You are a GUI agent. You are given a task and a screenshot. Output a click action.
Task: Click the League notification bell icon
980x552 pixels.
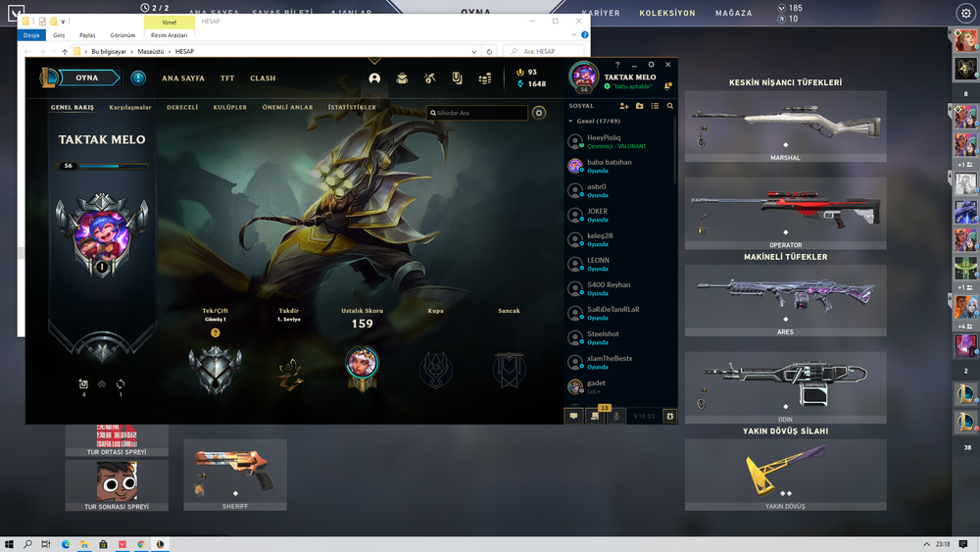667,86
